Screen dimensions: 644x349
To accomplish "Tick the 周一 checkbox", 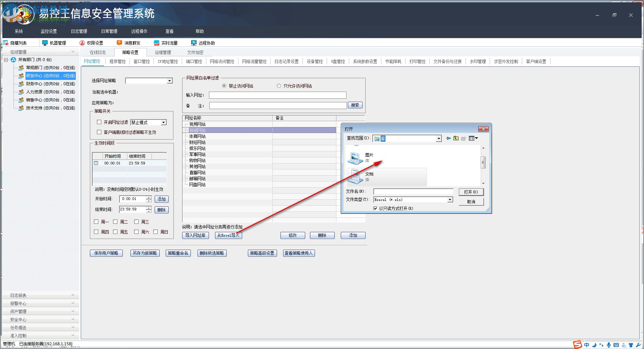I will (96, 222).
